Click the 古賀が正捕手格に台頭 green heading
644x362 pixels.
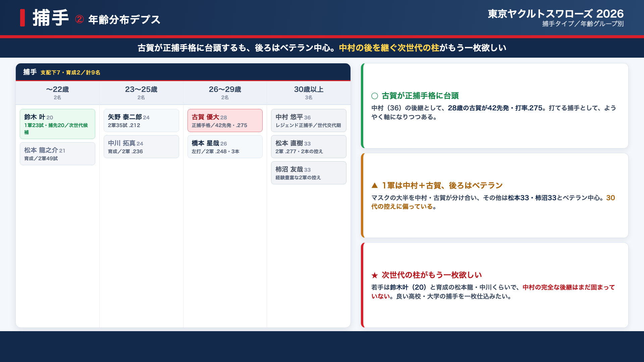click(x=420, y=96)
